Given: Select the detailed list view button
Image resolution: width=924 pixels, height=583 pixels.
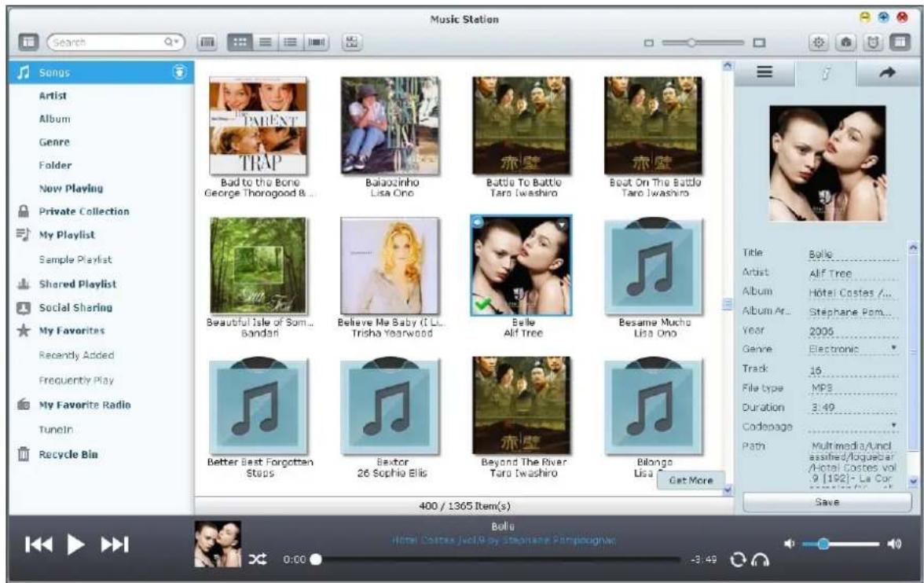Looking at the screenshot, I should tap(291, 42).
